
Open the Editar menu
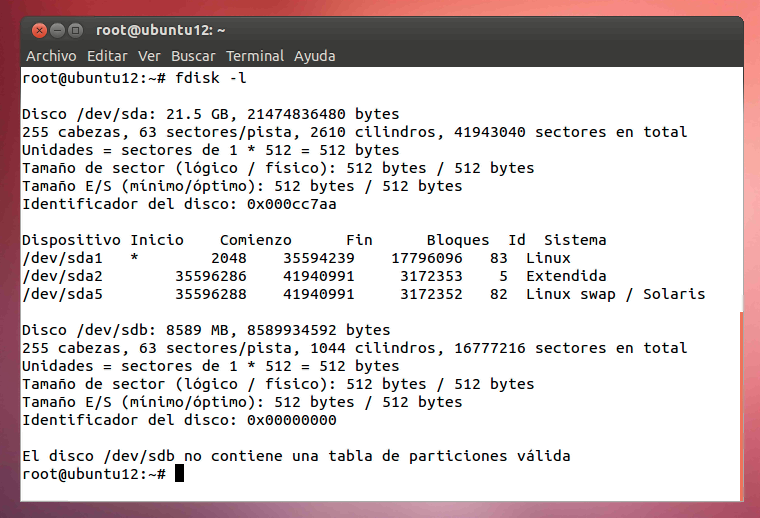107,56
